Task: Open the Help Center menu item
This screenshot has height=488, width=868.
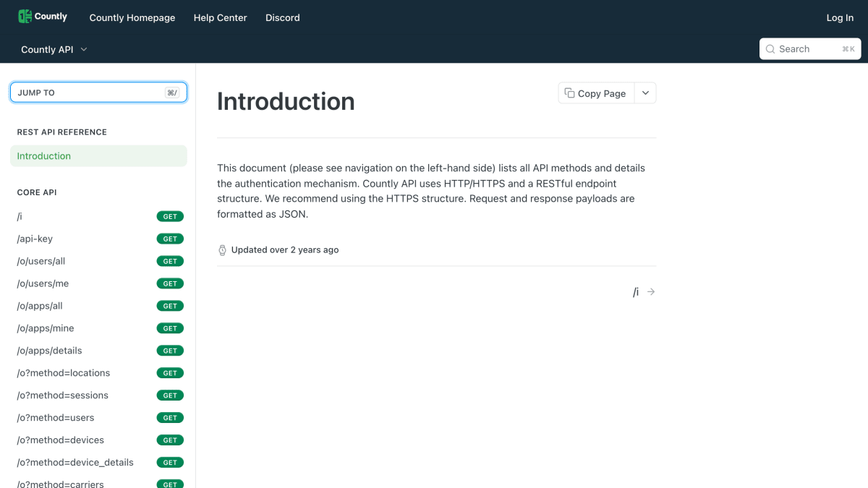Action: coord(220,17)
